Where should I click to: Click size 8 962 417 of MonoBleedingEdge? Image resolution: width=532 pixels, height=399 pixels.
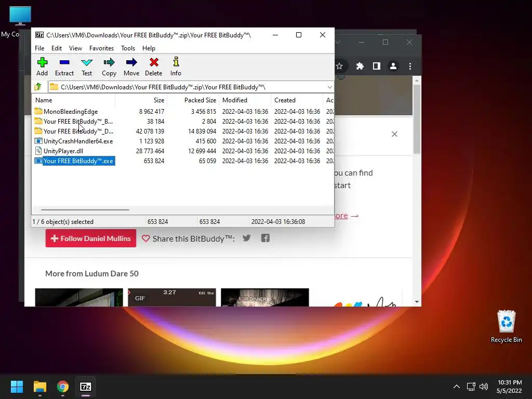tap(151, 111)
